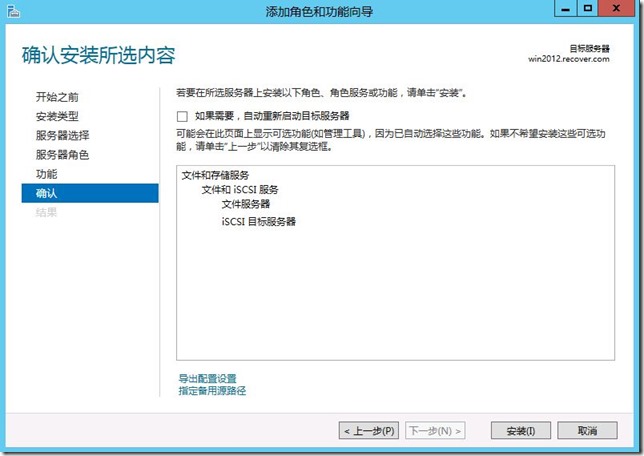
Task: Open the 安装类型 step
Action: pyautogui.click(x=57, y=116)
